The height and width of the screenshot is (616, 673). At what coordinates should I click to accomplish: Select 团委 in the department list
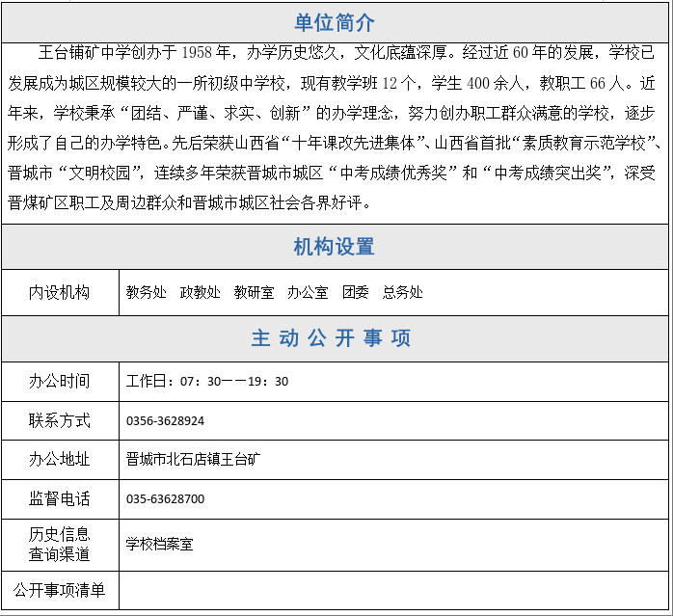coord(355,292)
